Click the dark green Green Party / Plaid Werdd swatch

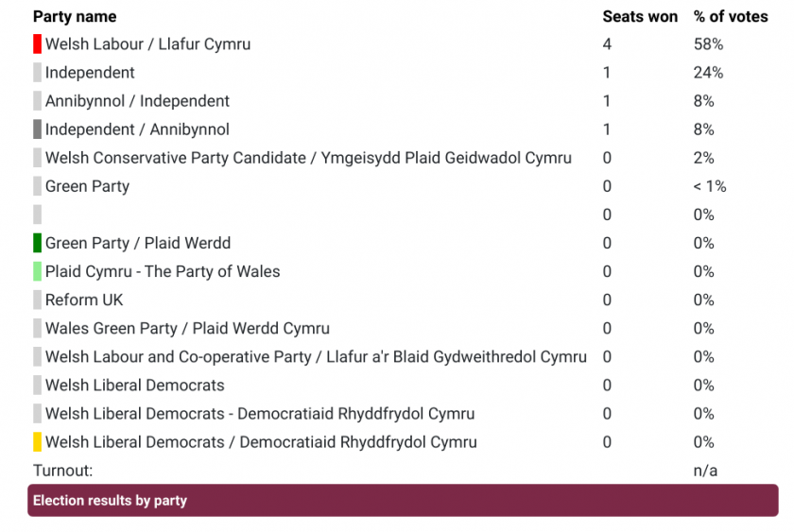coord(37,243)
